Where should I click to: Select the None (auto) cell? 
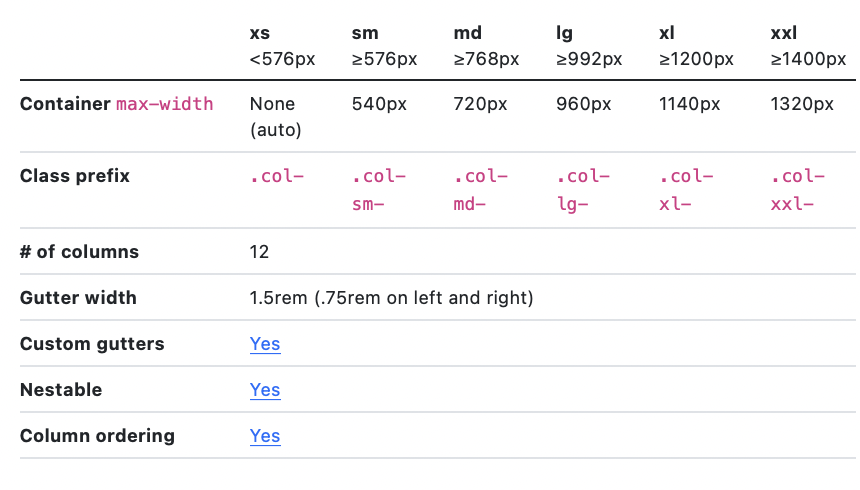[x=275, y=116]
